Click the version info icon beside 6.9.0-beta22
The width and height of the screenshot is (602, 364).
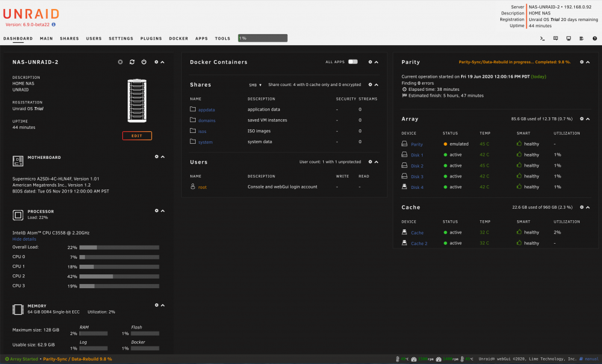tap(54, 25)
